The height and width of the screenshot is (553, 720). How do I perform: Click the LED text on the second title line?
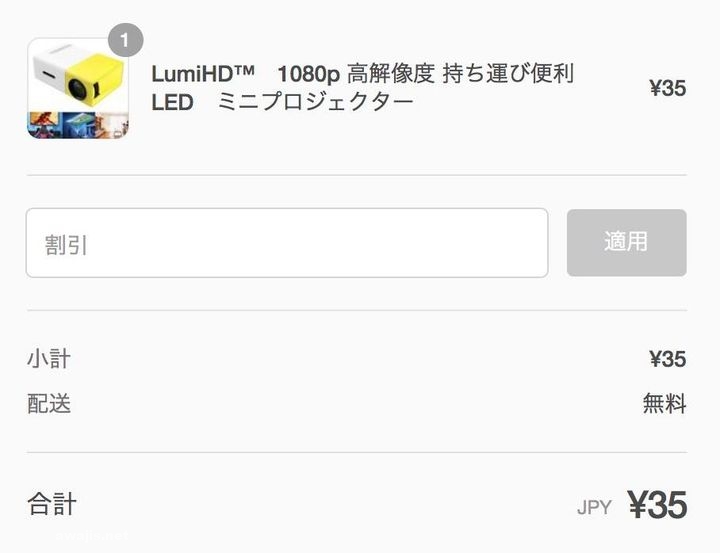[x=172, y=102]
